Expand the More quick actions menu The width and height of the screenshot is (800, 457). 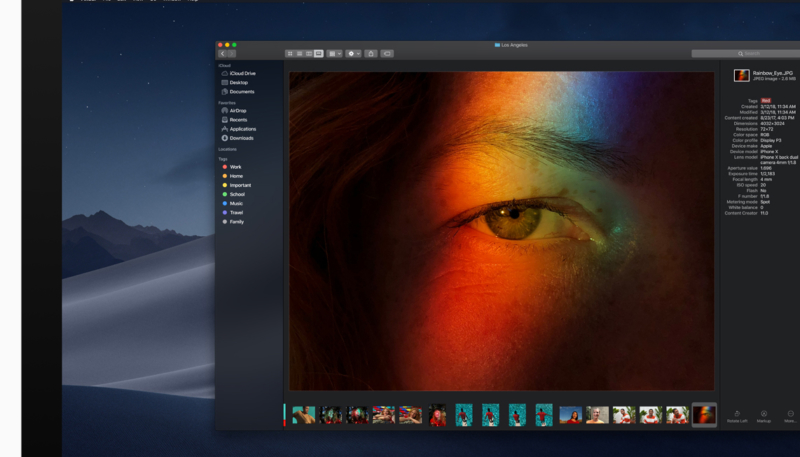[790, 416]
